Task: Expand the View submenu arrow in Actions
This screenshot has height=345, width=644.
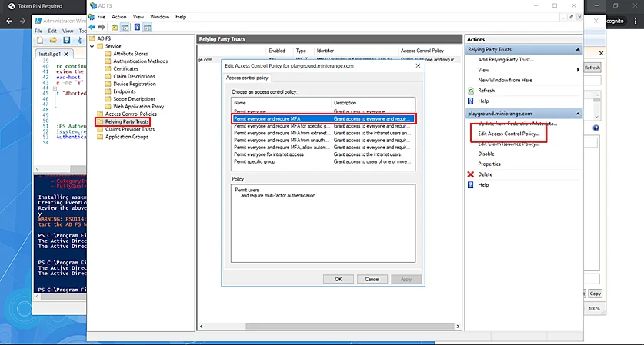Action: [x=578, y=70]
